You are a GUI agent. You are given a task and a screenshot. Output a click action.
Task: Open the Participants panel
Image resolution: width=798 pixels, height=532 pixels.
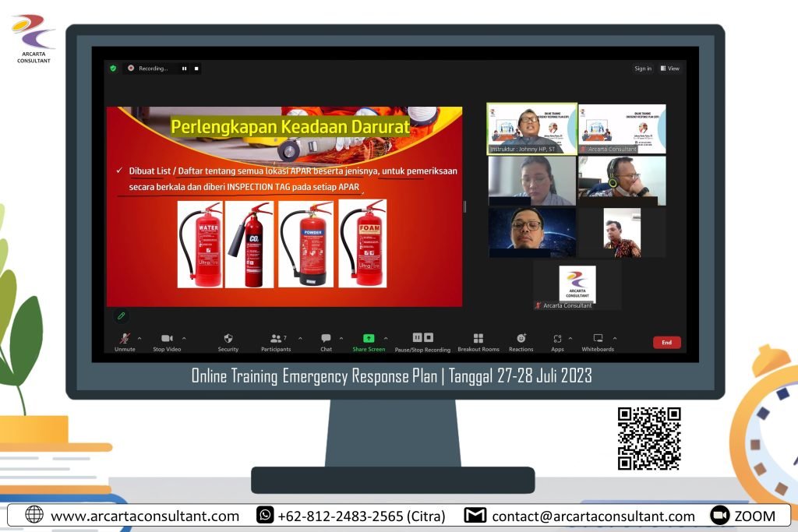[276, 339]
